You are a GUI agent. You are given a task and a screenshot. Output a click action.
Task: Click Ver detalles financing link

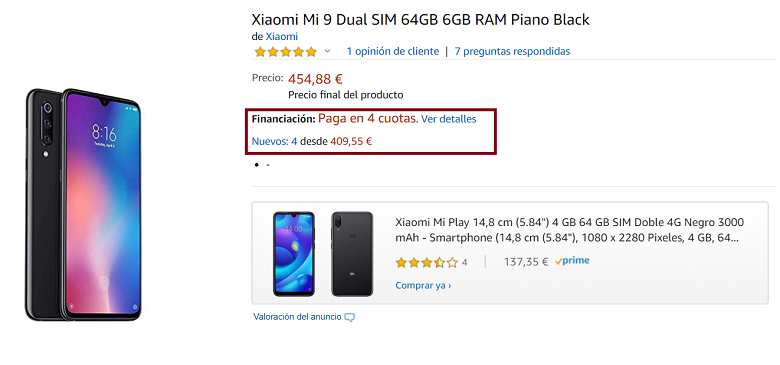(x=449, y=119)
